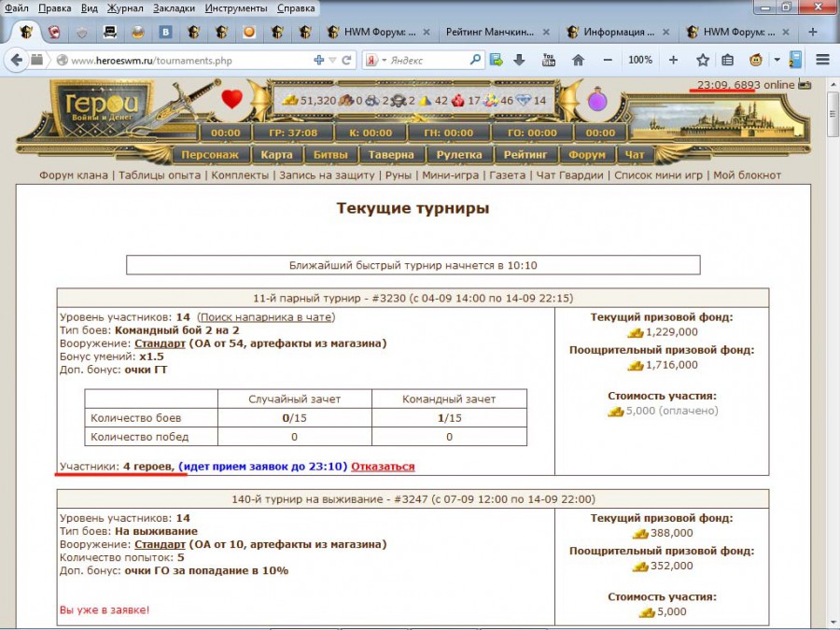Click the YouTube toolbar icon
The width and height of the screenshot is (840, 630).
[548, 60]
